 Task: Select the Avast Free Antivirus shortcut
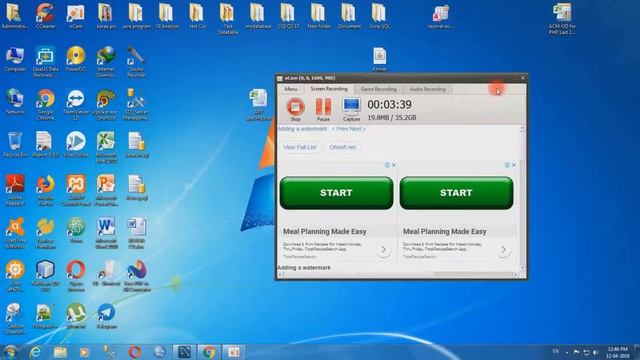pos(15,233)
